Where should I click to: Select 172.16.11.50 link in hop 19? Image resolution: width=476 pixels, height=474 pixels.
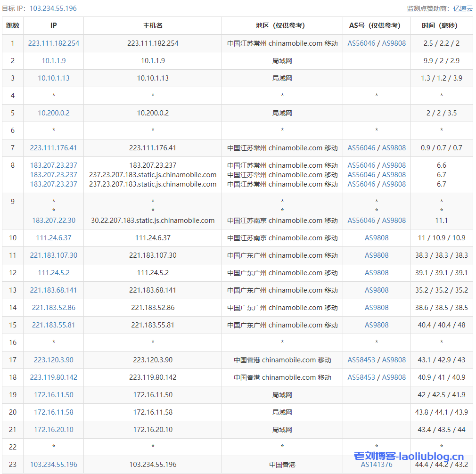coord(53,394)
